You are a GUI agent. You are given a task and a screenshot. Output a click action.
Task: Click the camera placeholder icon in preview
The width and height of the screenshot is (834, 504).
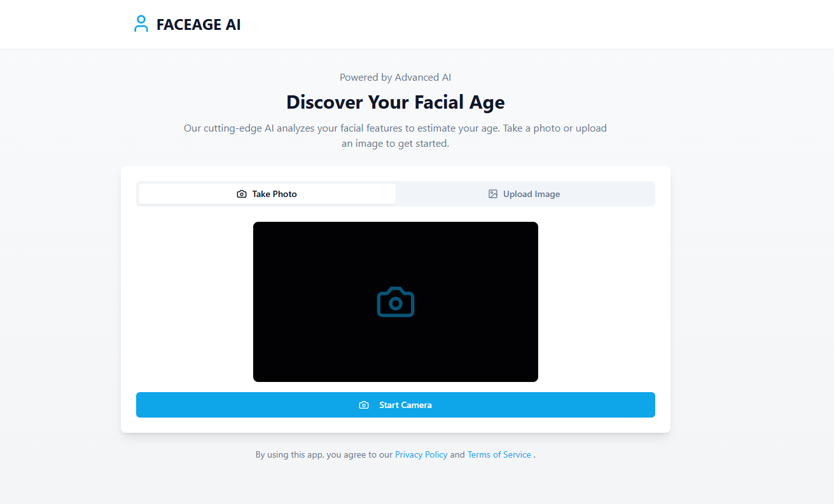[396, 302]
